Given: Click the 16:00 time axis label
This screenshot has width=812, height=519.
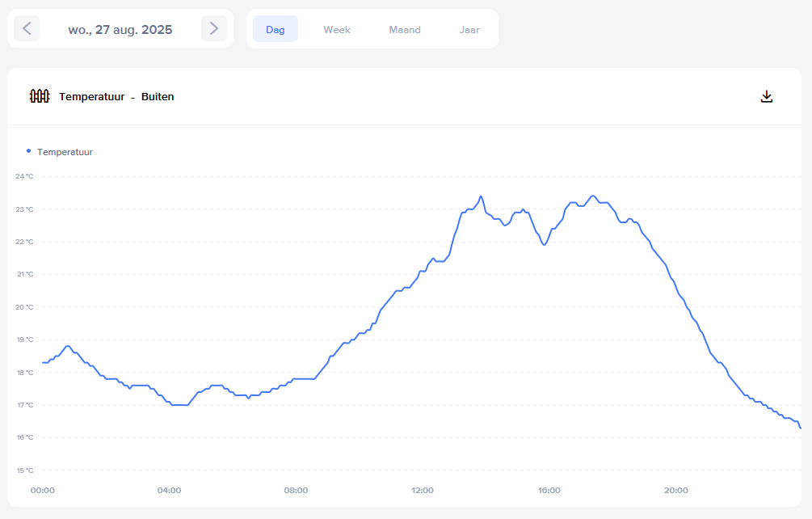Looking at the screenshot, I should point(549,491).
